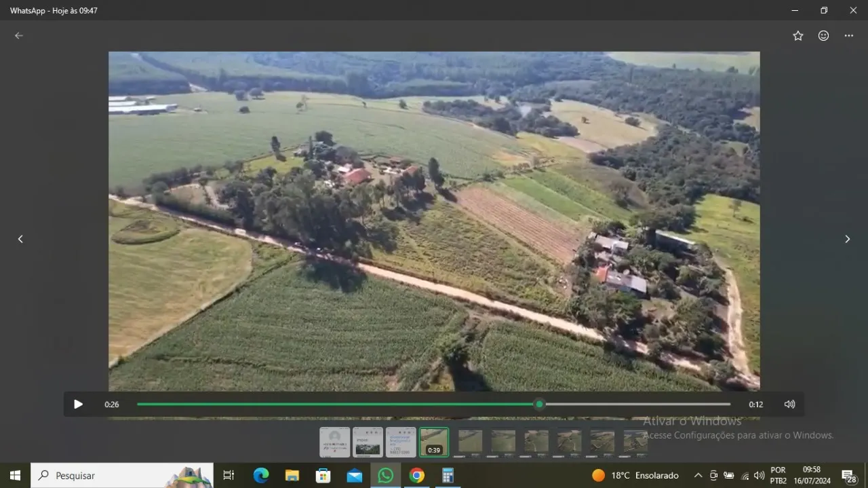
Task: Show the next media item
Action: tap(847, 239)
